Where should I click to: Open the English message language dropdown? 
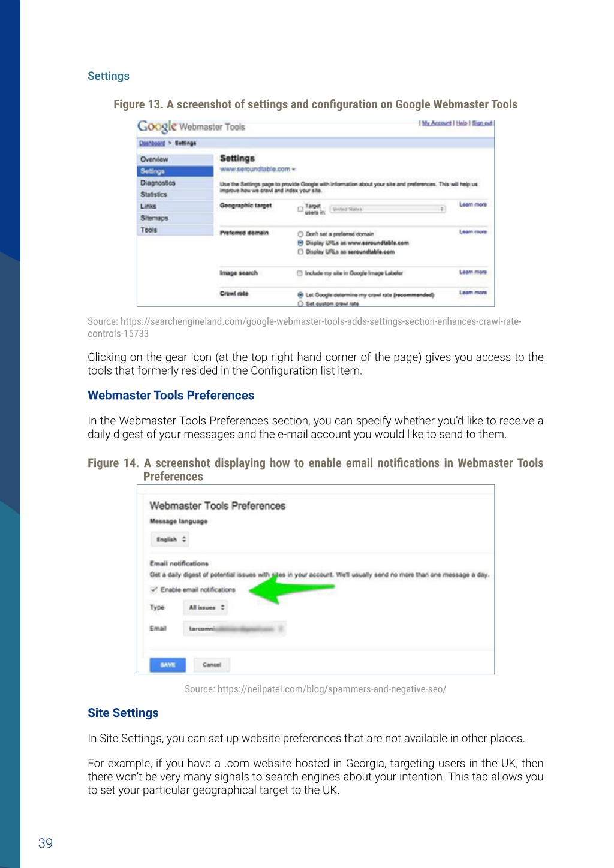coord(170,540)
